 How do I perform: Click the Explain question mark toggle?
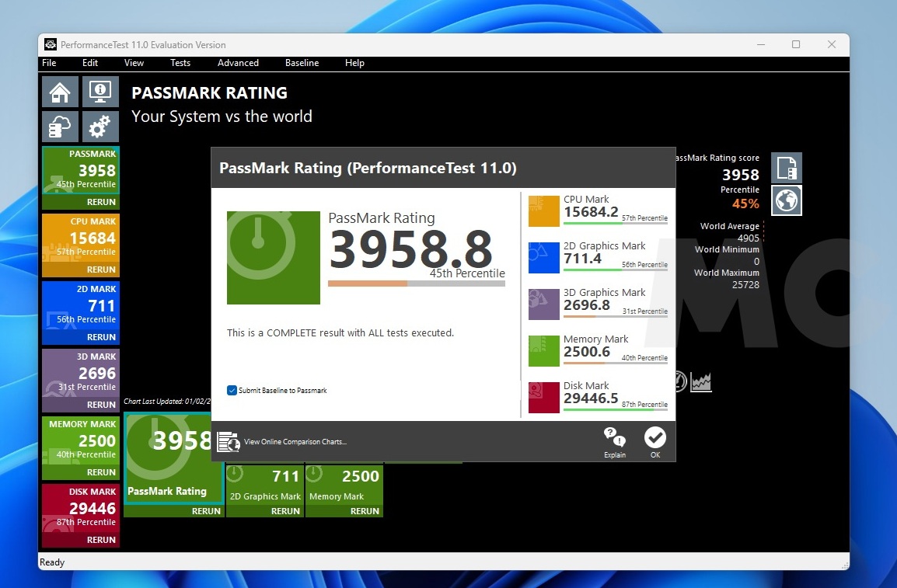(x=614, y=437)
